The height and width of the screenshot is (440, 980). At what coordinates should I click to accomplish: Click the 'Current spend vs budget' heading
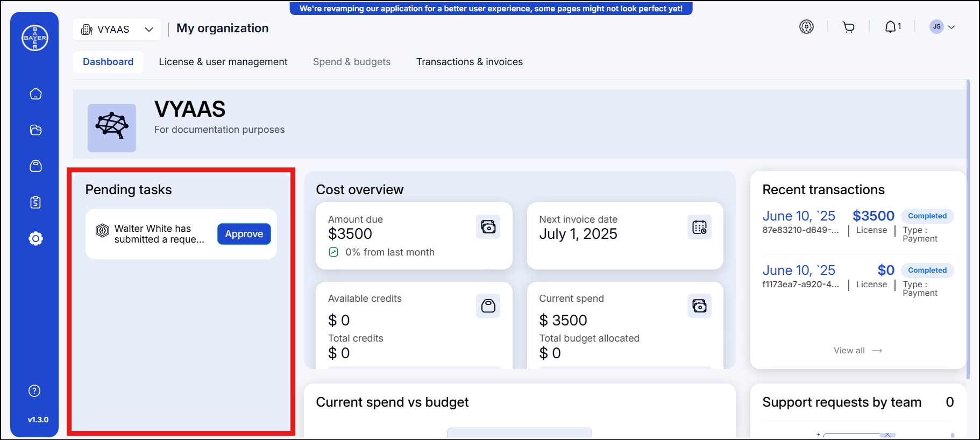(392, 402)
